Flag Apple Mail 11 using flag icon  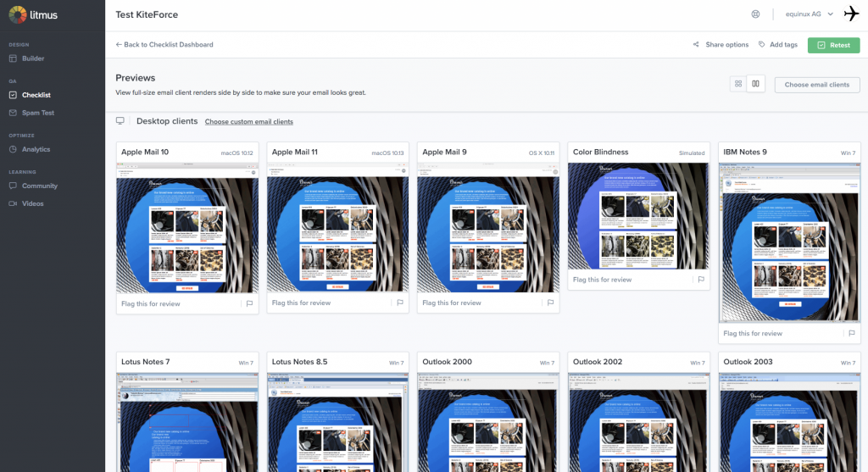coord(400,303)
